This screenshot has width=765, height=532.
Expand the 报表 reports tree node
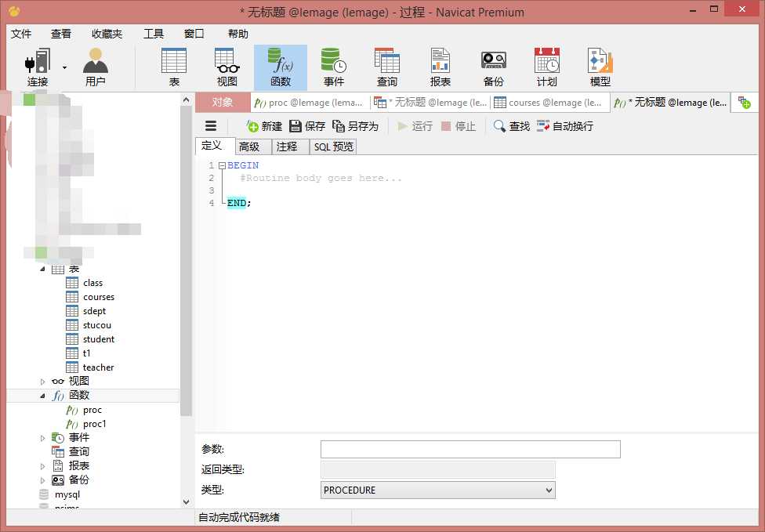42,466
